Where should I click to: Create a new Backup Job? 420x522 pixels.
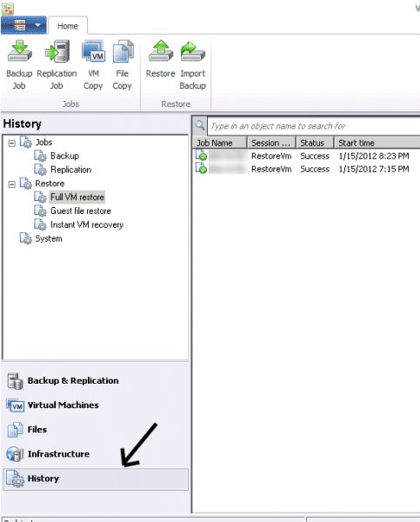[19, 65]
